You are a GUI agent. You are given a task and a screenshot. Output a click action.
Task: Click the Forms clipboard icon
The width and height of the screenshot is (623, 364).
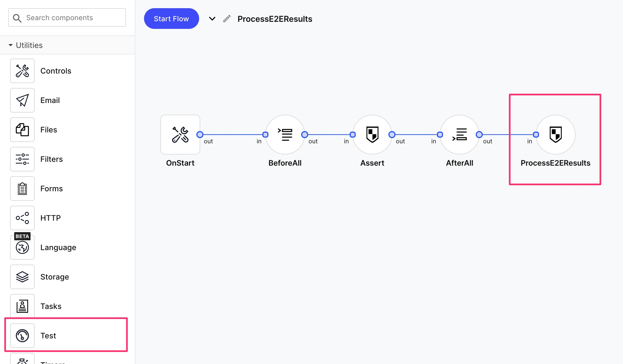coord(22,189)
